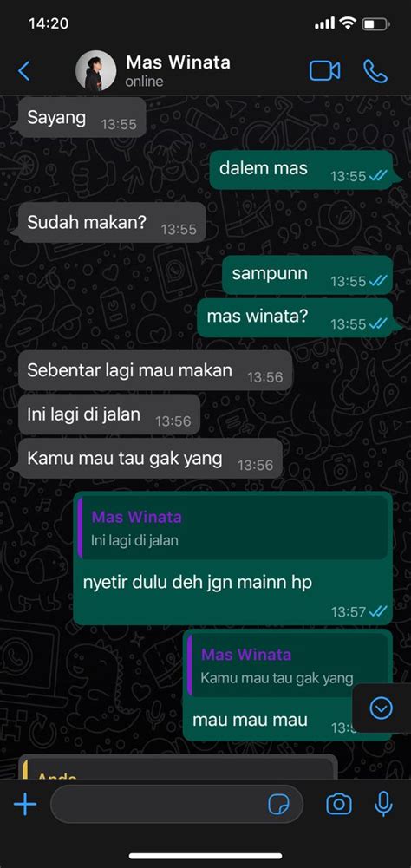Tap the microphone to record voice message
The width and height of the screenshot is (411, 868).
(x=383, y=804)
